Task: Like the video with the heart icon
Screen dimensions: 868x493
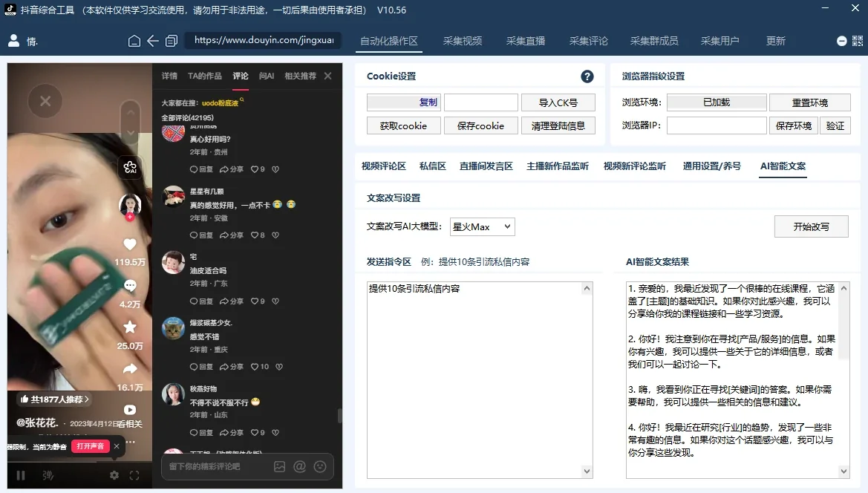Action: (x=130, y=244)
